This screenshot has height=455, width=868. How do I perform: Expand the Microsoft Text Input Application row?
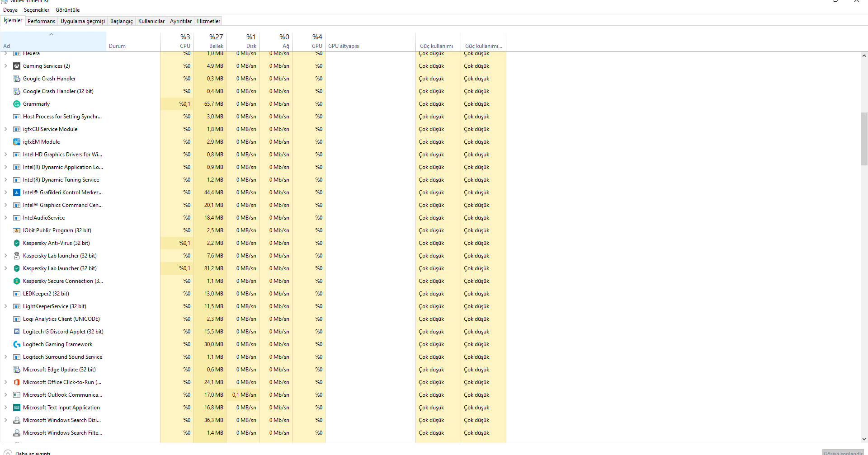(x=5, y=408)
